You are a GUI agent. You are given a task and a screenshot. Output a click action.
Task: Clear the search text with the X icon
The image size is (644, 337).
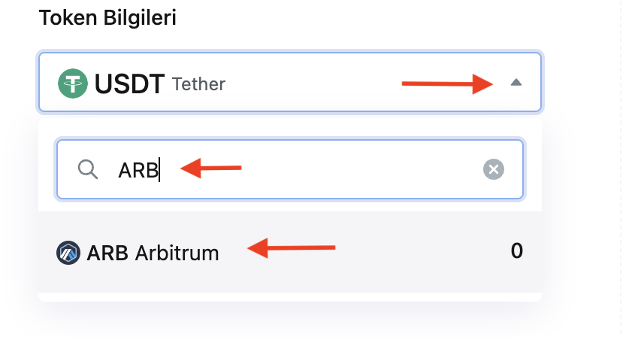[493, 169]
